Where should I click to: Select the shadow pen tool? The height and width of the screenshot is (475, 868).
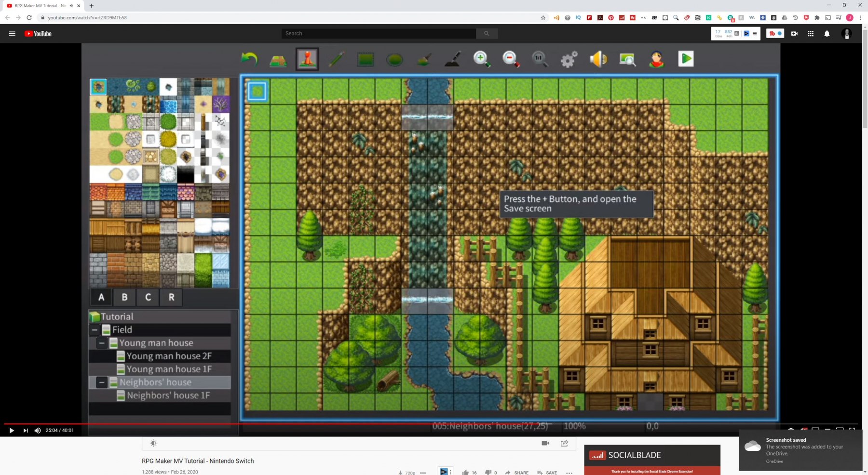[452, 59]
